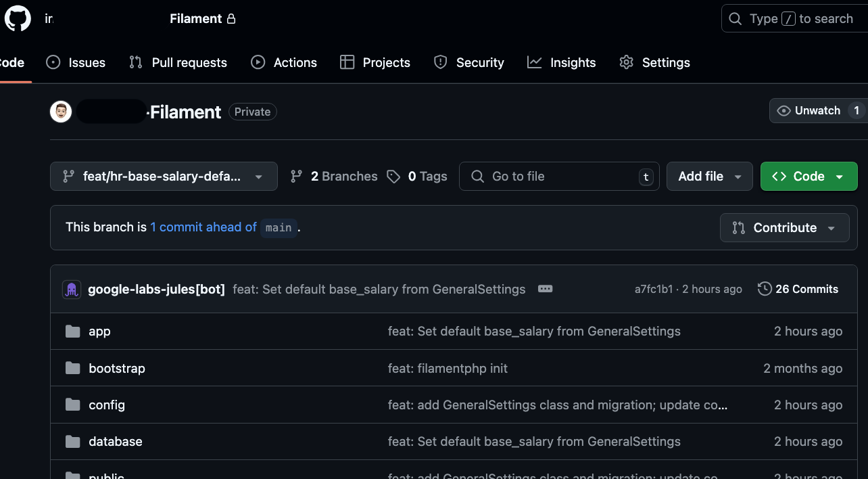
Task: Open the app folder
Action: click(x=99, y=332)
